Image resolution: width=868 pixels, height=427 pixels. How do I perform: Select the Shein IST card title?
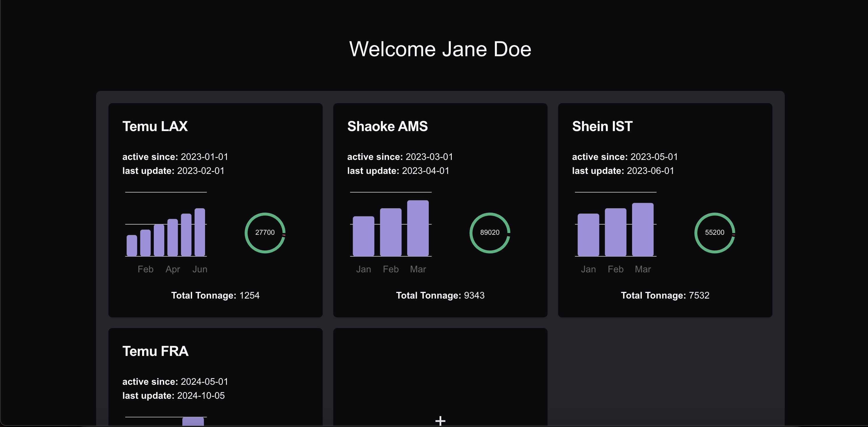point(602,126)
